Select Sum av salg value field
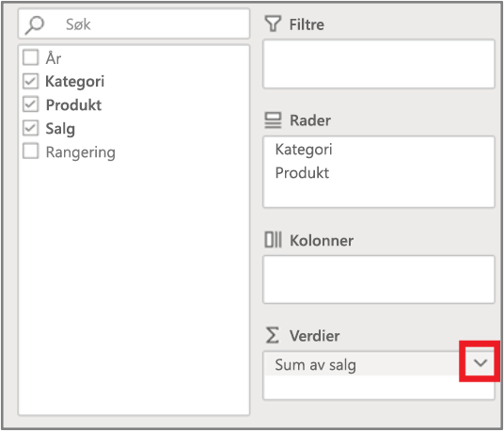This screenshot has width=504, height=431. tap(363, 364)
